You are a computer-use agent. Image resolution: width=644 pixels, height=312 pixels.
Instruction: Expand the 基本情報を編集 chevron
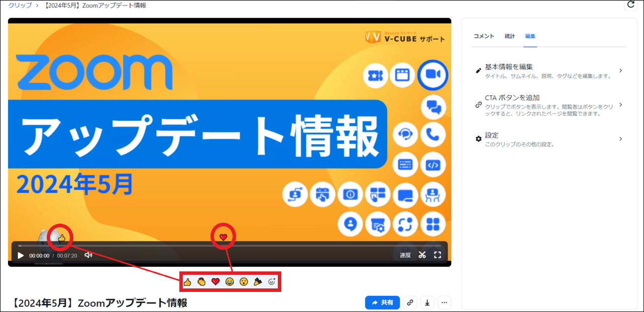[621, 71]
